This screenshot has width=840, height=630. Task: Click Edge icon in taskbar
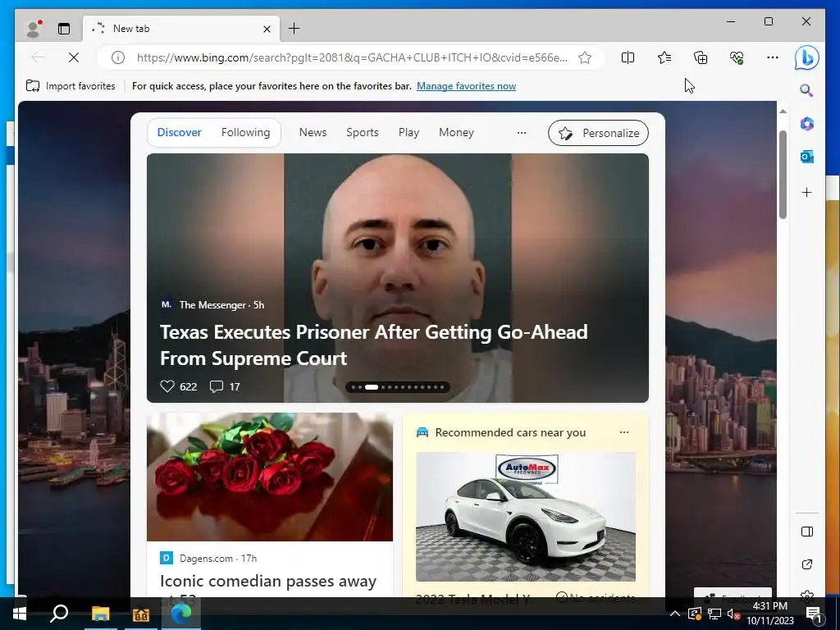click(181, 614)
